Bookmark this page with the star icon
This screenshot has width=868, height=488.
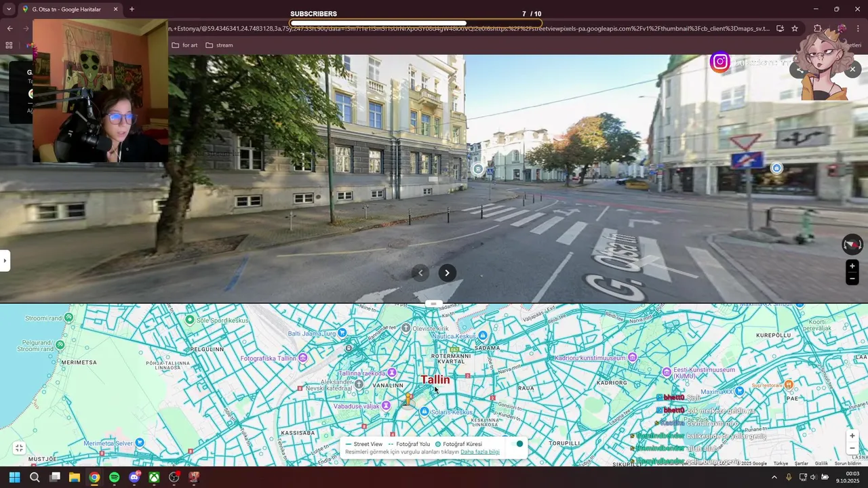click(x=795, y=28)
